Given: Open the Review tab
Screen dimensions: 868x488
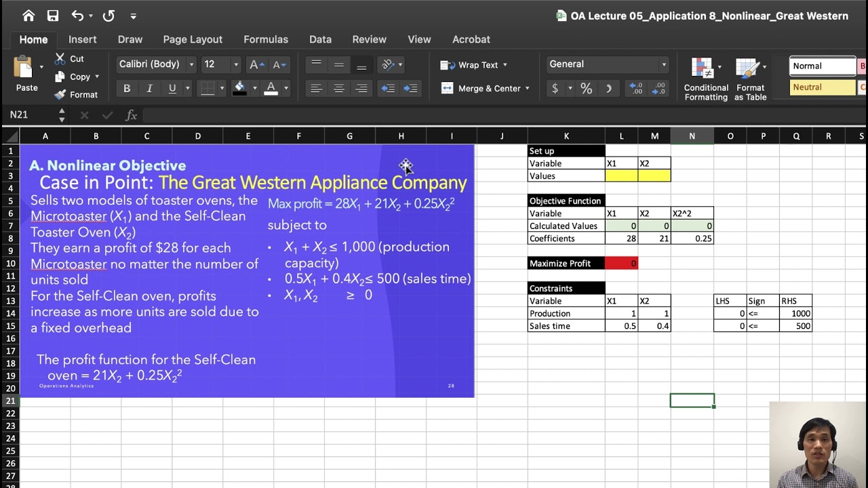Looking at the screenshot, I should [x=369, y=39].
